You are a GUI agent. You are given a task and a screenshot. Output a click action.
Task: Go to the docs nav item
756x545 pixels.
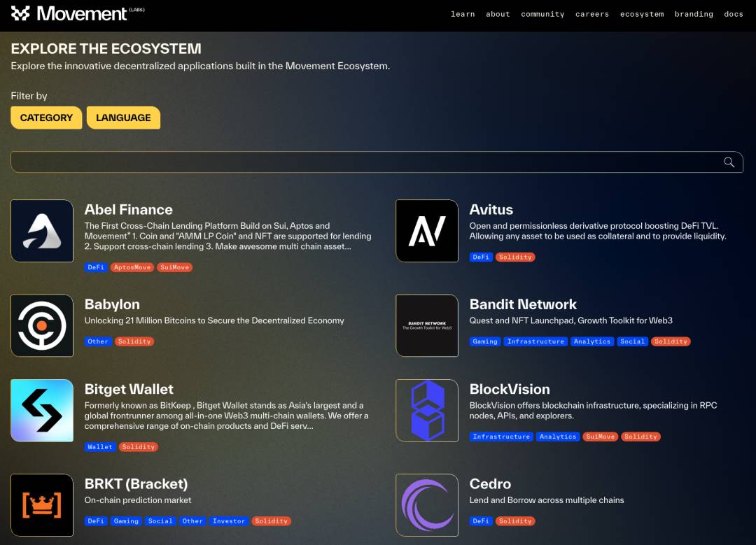click(734, 14)
